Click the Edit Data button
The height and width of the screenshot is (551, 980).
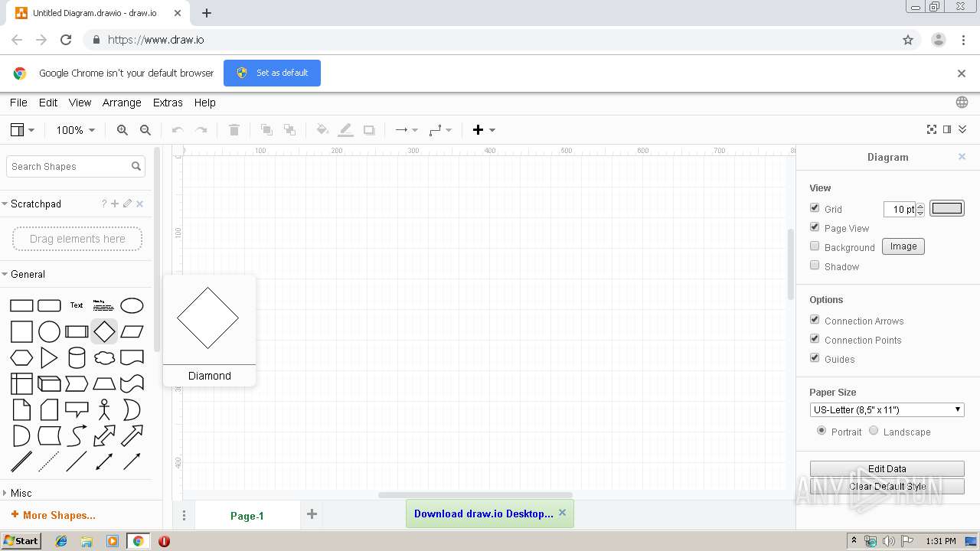click(887, 468)
